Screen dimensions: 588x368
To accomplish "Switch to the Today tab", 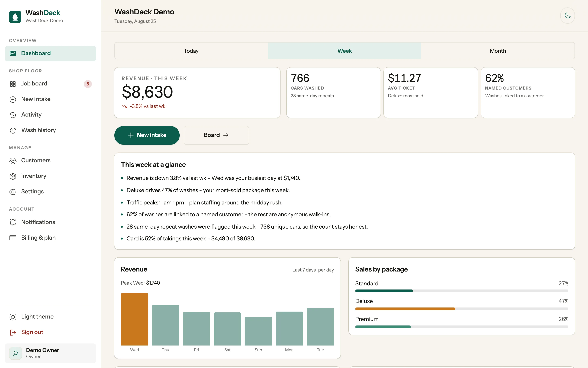I will pos(191,51).
